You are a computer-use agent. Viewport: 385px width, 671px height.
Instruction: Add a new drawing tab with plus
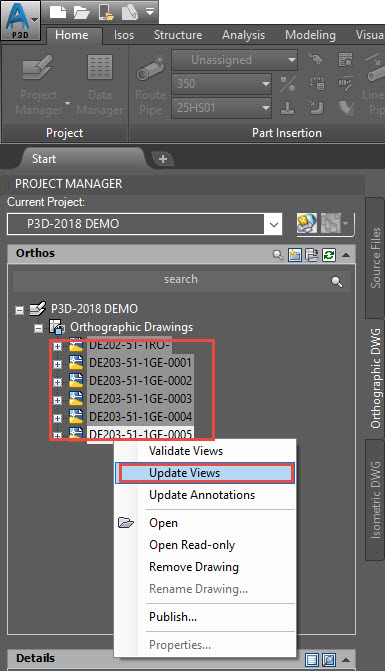[x=163, y=159]
